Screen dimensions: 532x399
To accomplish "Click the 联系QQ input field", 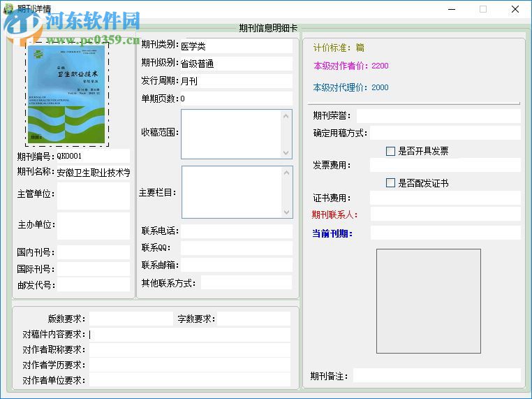I will 237,248.
